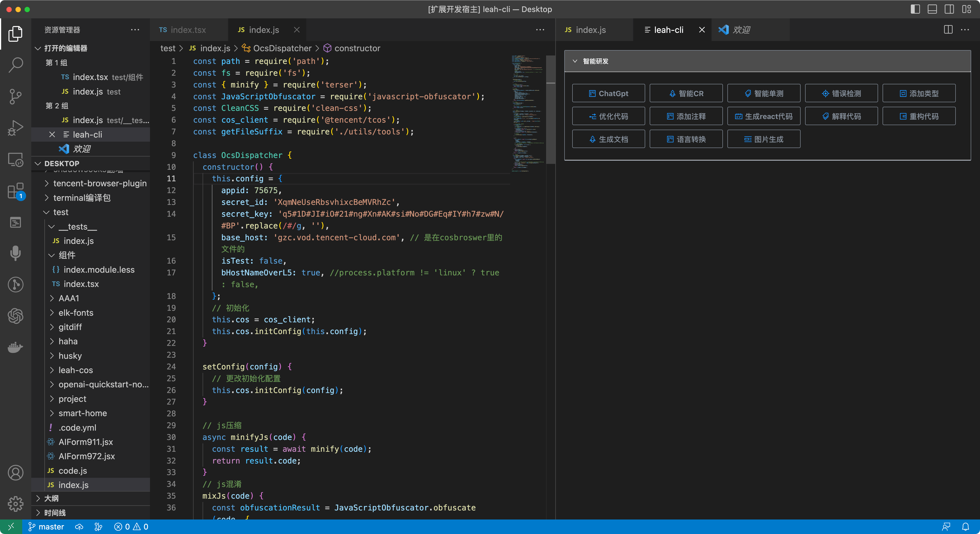980x534 pixels.
Task: Click the 生成react代码 button
Action: coord(763,116)
